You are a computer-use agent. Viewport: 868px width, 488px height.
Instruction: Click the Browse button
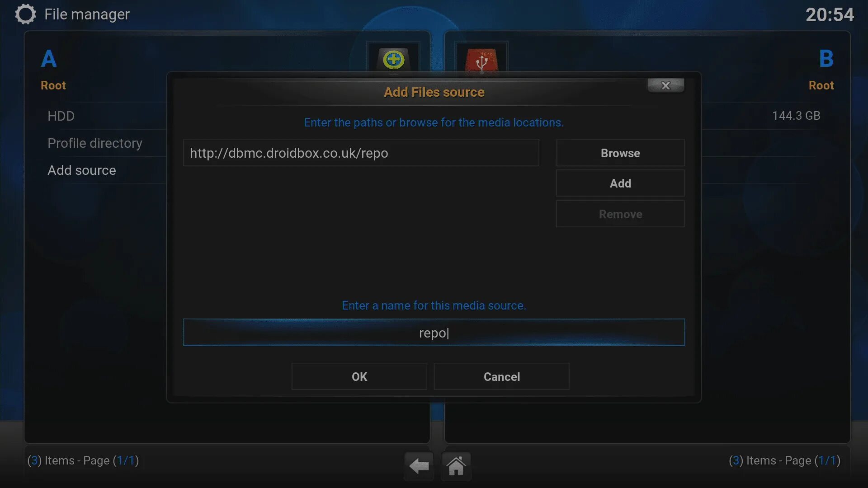tap(620, 153)
